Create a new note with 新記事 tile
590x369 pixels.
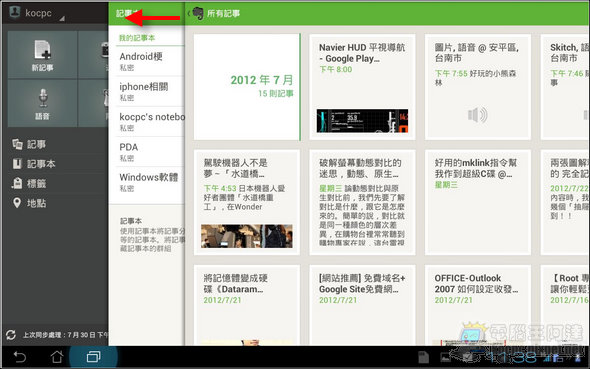point(42,55)
